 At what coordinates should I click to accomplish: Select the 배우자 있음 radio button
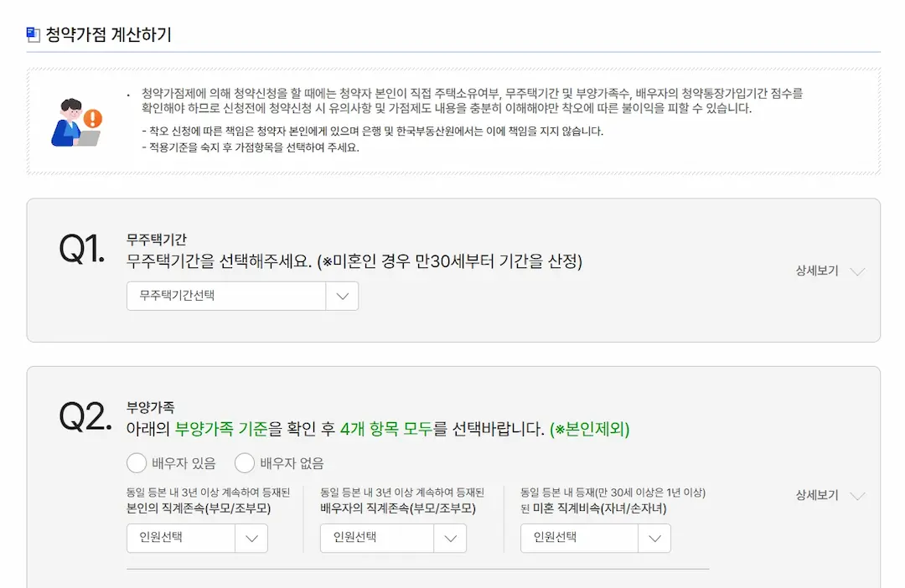pyautogui.click(x=137, y=463)
